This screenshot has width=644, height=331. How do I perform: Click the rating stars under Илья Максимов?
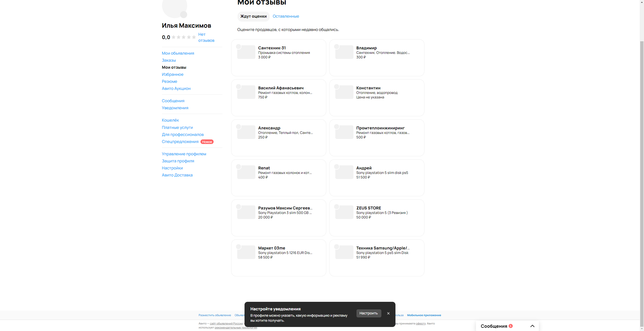[184, 37]
